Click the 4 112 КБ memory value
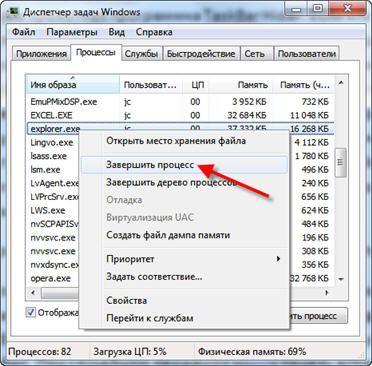This screenshot has height=366, width=372. pos(312,143)
